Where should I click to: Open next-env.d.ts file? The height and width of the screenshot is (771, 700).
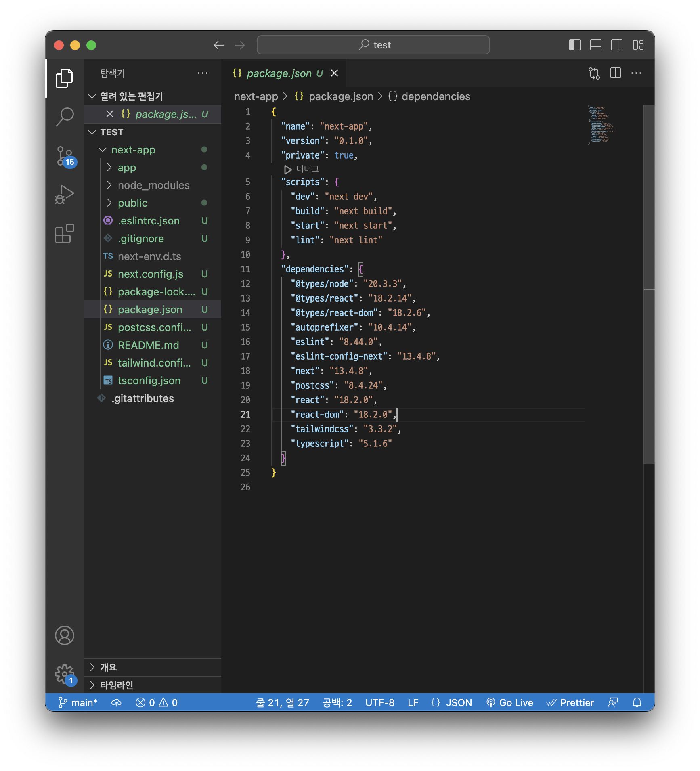[153, 256]
